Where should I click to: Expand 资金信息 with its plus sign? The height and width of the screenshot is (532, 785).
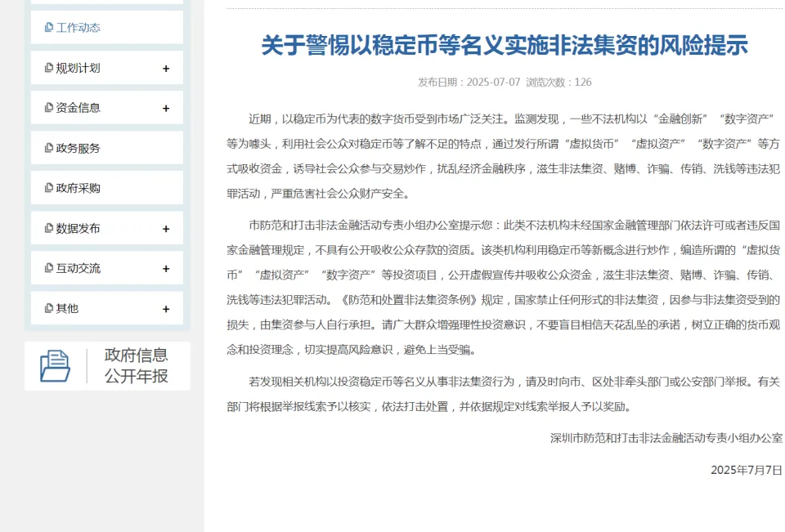pyautogui.click(x=166, y=109)
